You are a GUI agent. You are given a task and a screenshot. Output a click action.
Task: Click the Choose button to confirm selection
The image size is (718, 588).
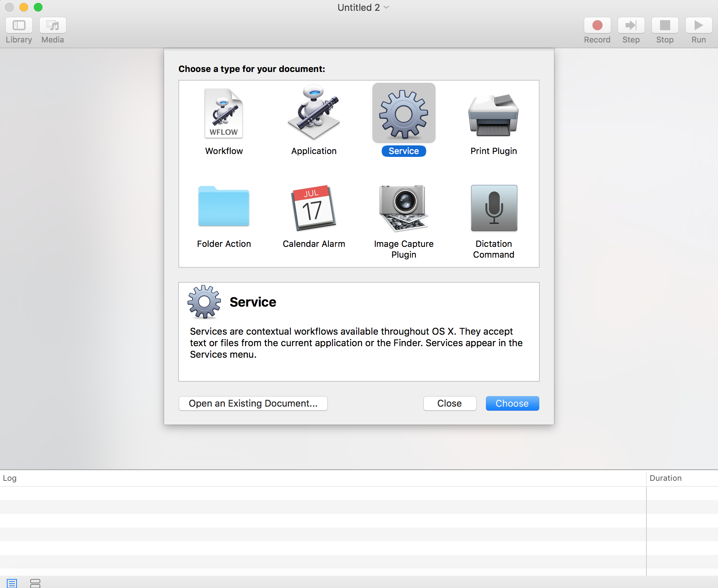(x=512, y=403)
